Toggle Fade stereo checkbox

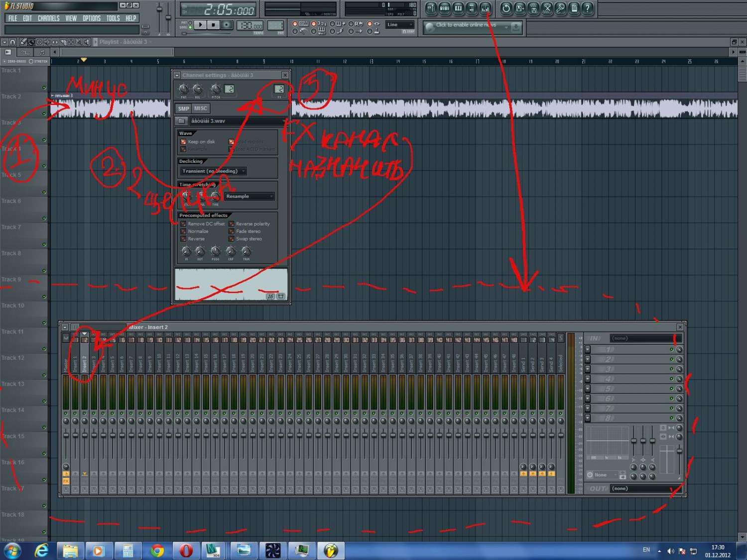[231, 231]
